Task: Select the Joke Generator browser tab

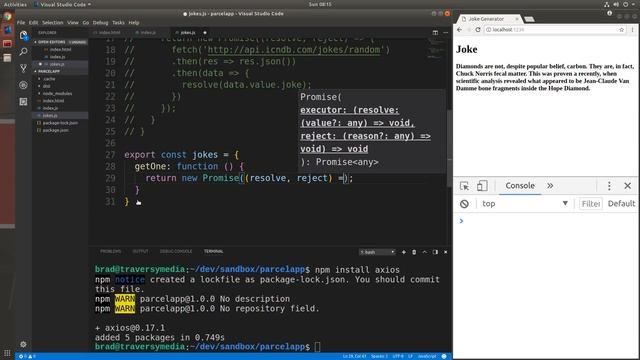Action: [490, 19]
